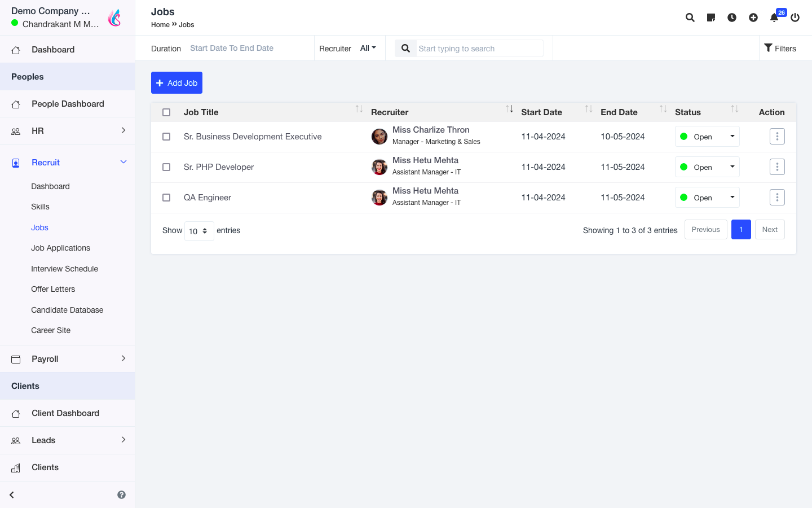Open status dropdown for Sr. Business Development Executive
This screenshot has height=508, width=812.
(x=707, y=137)
